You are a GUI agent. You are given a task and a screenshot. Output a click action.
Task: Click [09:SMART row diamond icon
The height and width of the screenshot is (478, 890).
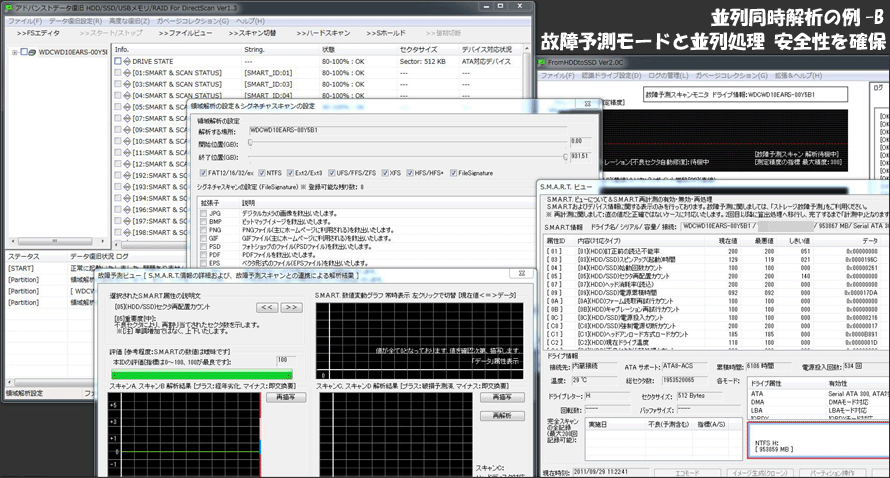point(127,129)
